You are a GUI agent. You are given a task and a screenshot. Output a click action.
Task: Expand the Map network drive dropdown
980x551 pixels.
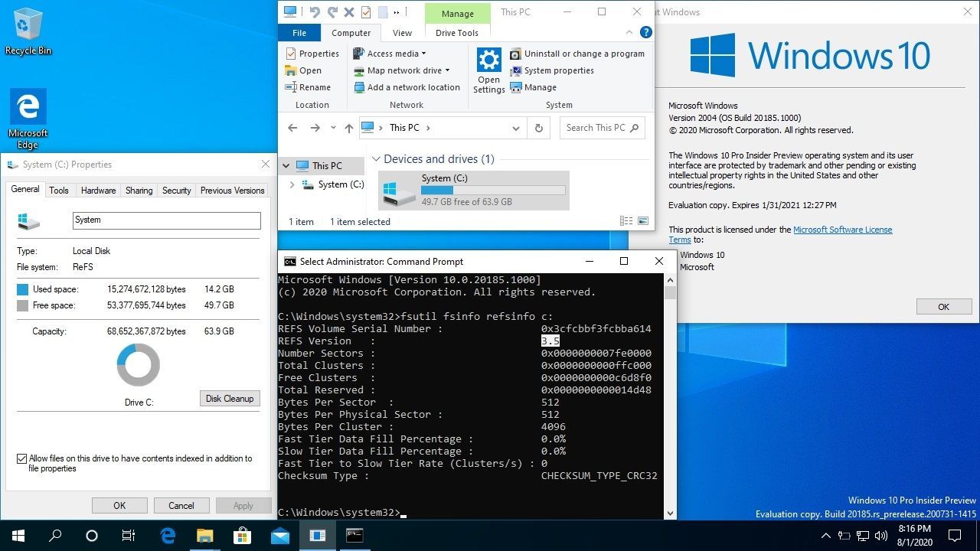[447, 70]
